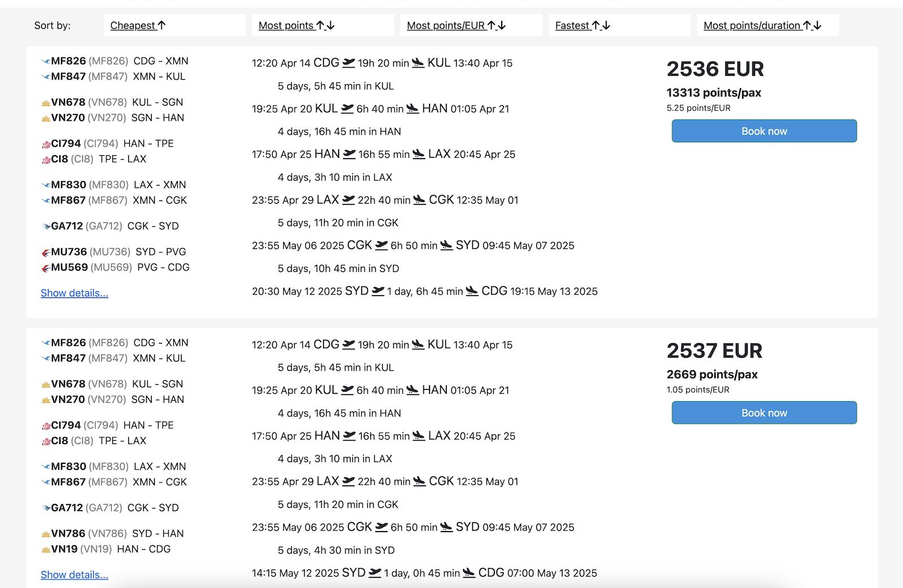The image size is (903, 588).
Task: Click China Eastern logo beside MU569
Action: pos(46,268)
